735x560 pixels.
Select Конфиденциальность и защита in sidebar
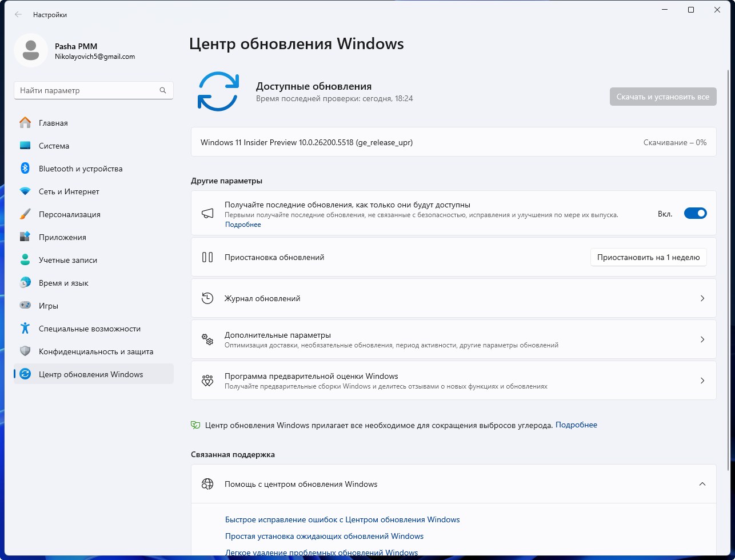[94, 351]
